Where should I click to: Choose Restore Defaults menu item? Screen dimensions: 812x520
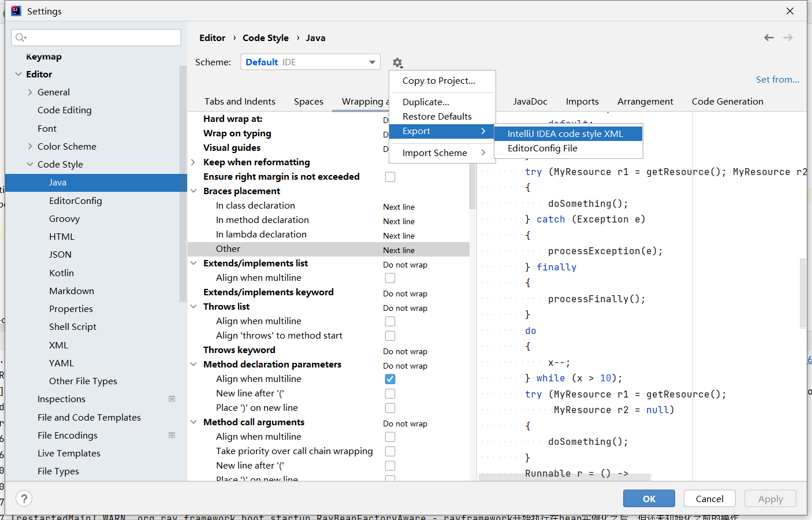point(442,116)
